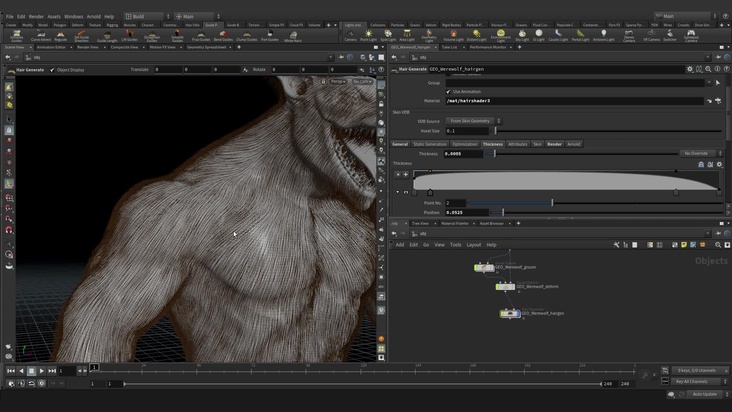Viewport: 732px width, 412px height.
Task: Open the parameter pane gear menu
Action: (x=690, y=70)
